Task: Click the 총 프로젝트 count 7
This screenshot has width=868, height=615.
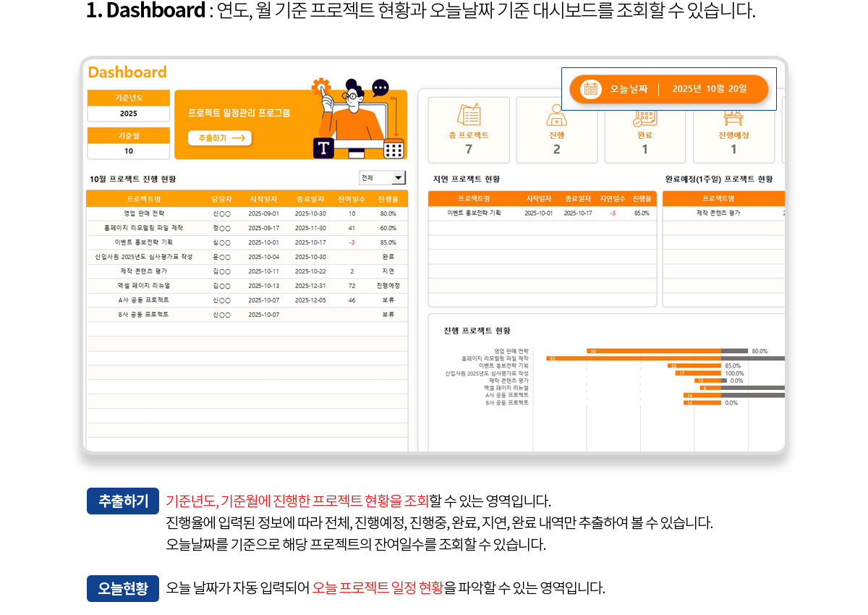Action: tap(469, 149)
